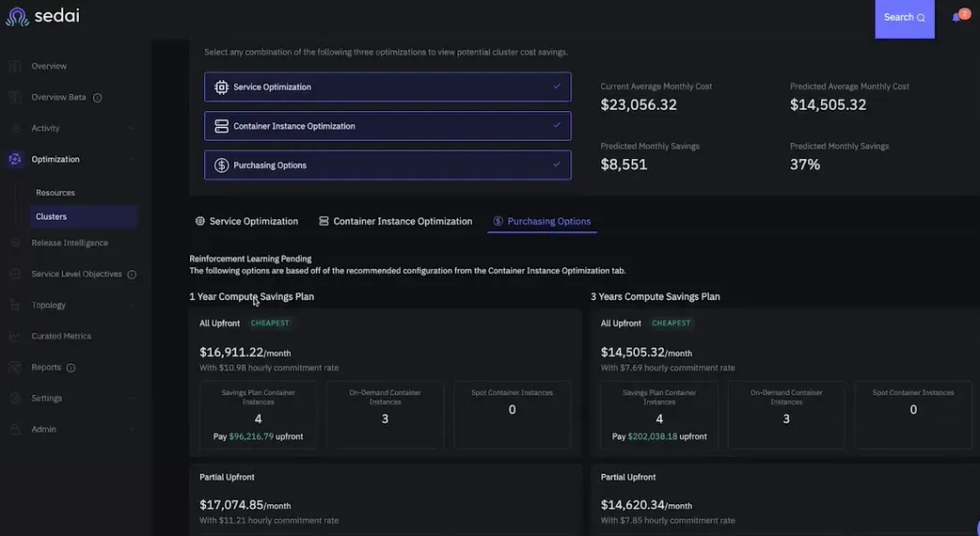980x536 pixels.
Task: Open Resources under Optimization
Action: (x=55, y=193)
